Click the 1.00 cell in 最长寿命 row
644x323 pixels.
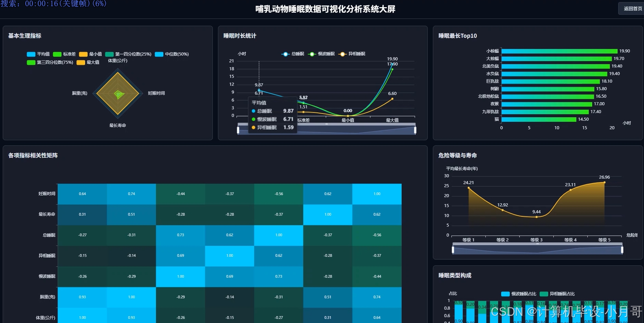328,215
